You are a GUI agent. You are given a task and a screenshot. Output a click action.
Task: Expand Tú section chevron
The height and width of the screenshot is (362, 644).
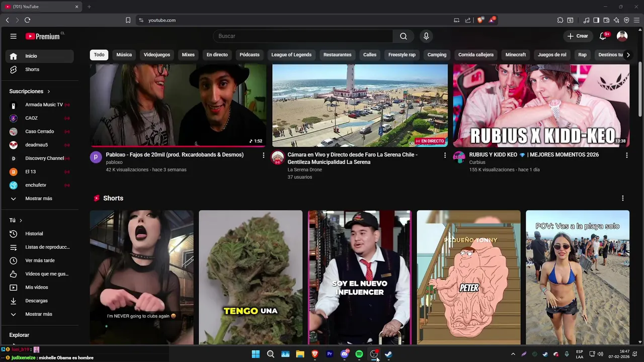pos(21,220)
